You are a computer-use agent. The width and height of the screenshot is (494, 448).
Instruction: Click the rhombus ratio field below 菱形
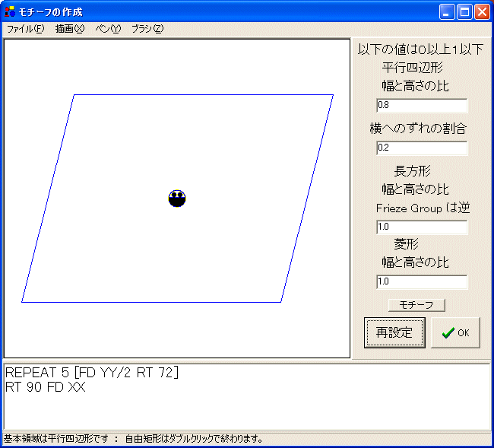422,281
